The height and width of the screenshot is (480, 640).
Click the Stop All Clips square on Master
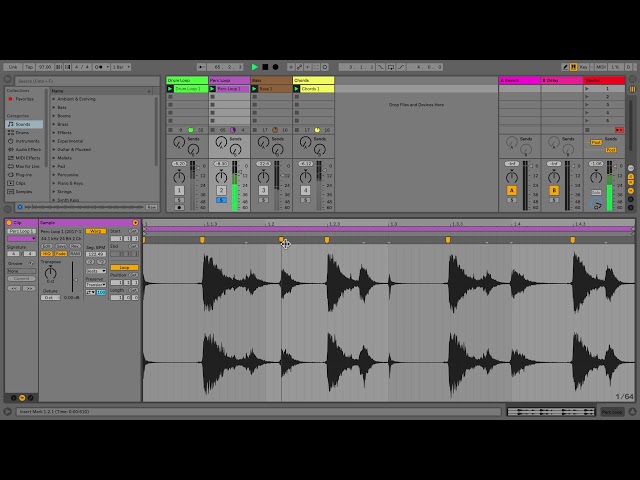pyautogui.click(x=587, y=130)
